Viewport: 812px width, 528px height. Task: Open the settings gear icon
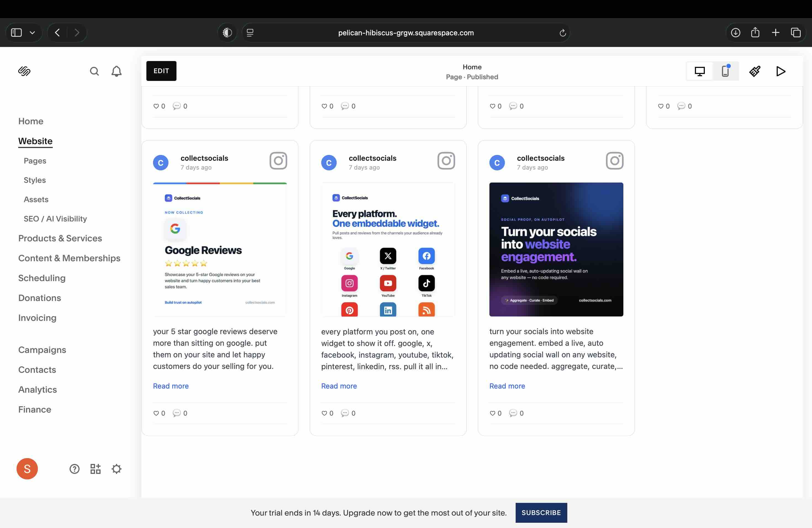click(116, 469)
